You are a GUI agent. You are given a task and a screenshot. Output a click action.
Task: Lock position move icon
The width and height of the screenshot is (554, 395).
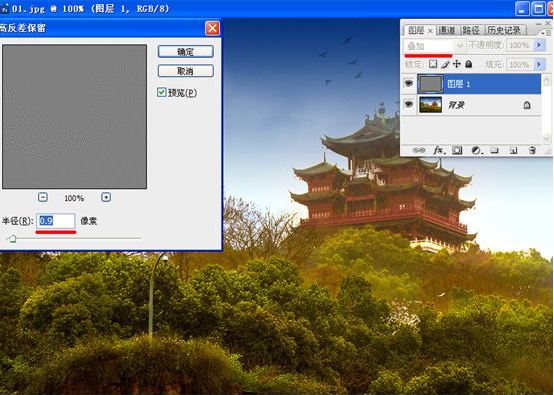coord(457,64)
